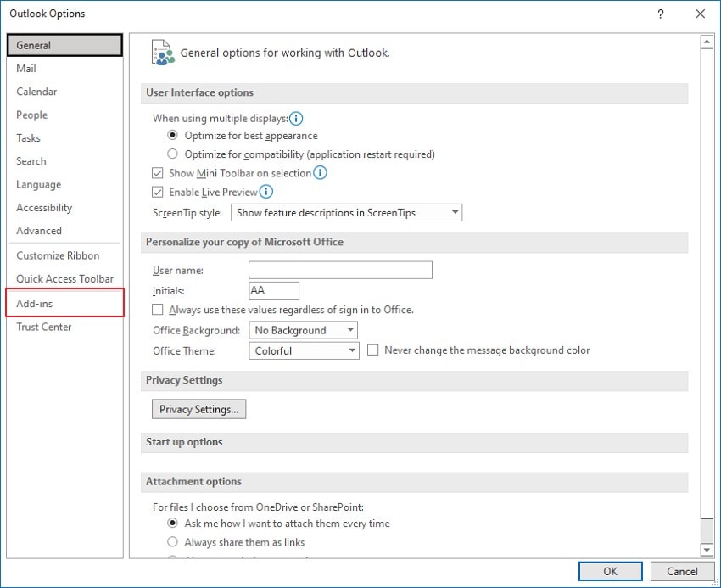Viewport: 721px width, 588px height.
Task: Click into the User name field
Action: (340, 270)
